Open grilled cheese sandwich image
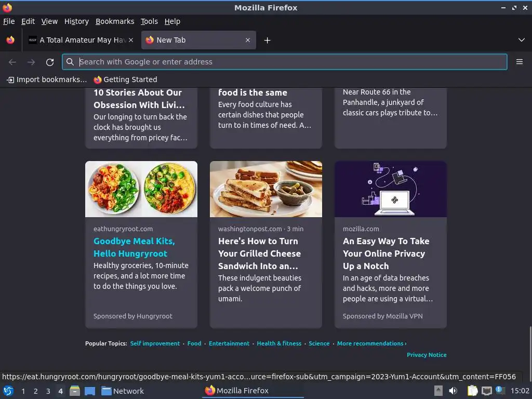Viewport: 532px width, 399px height. click(x=266, y=189)
